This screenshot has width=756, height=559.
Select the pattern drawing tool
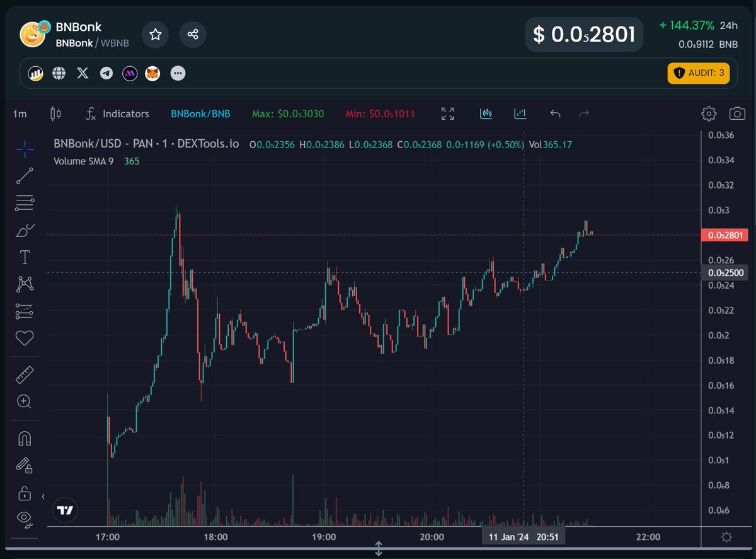(x=25, y=284)
